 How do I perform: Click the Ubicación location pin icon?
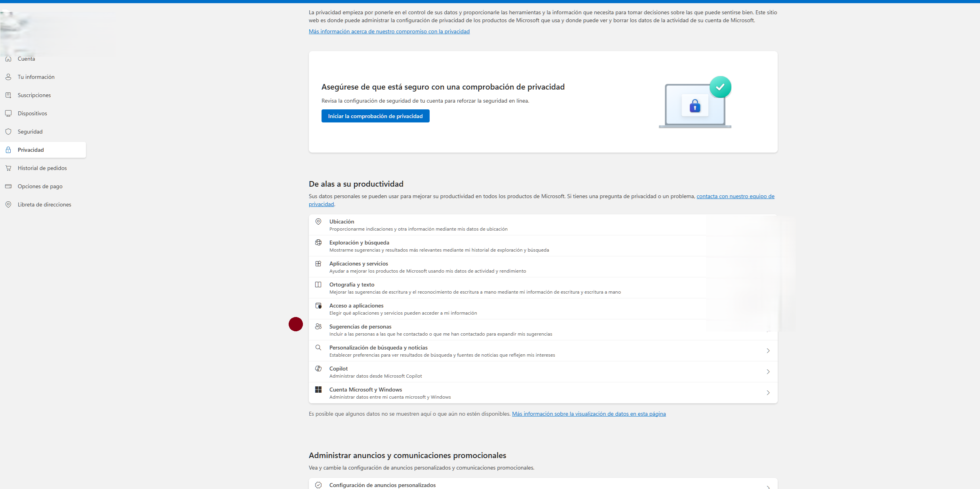point(318,222)
